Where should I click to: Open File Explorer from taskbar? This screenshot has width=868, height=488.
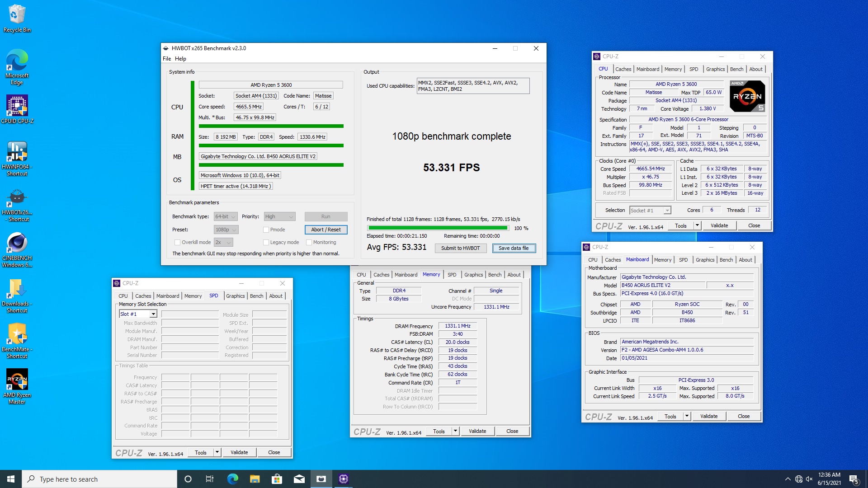coord(255,479)
